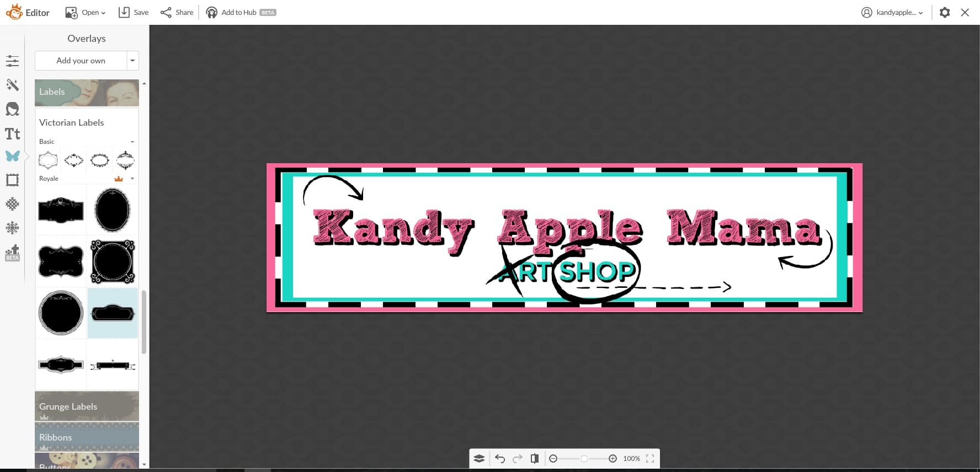Open the Grunge Labels category
Viewport: 980px width, 472px height.
click(87, 406)
